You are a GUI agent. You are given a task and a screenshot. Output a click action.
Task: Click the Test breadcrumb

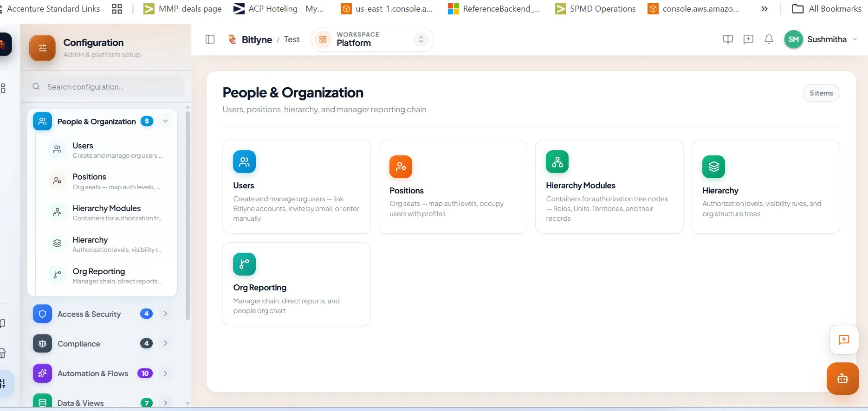coord(291,39)
